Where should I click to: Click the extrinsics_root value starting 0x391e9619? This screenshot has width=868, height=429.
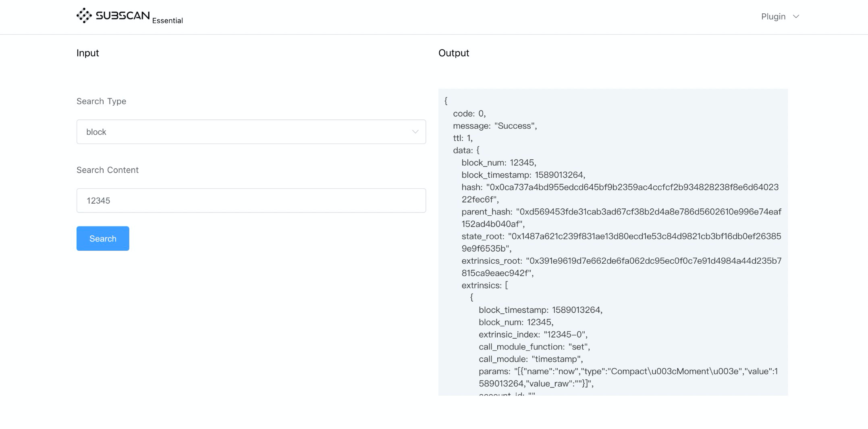pos(621,267)
